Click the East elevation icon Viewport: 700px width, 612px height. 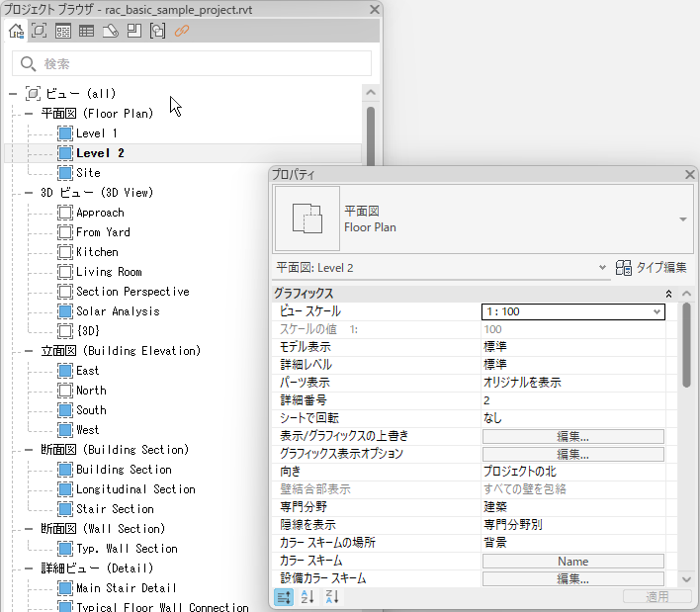point(65,371)
